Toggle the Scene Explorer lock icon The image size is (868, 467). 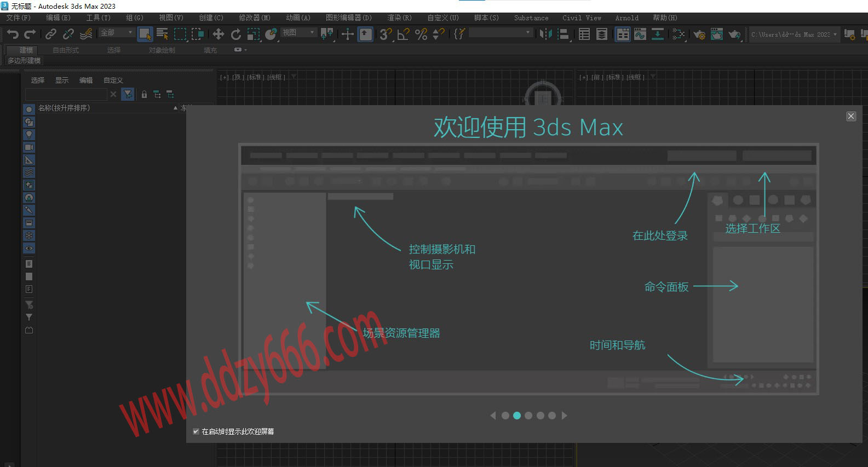click(x=144, y=94)
